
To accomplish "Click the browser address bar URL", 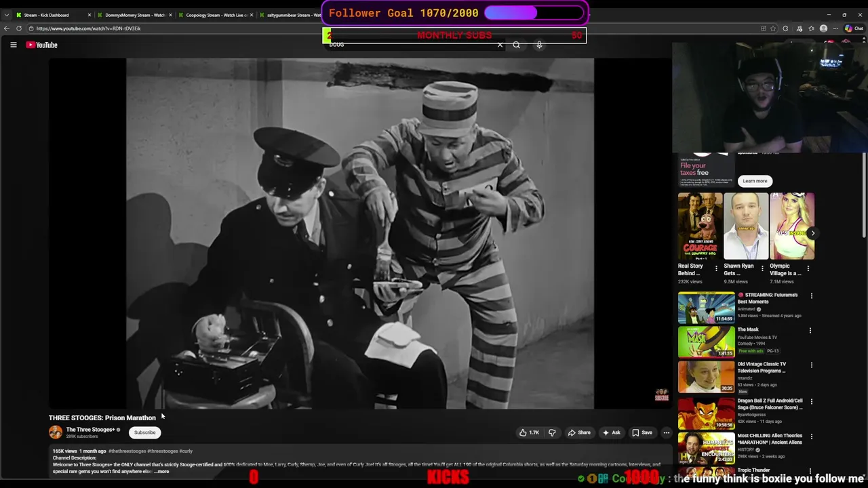I will tap(88, 28).
